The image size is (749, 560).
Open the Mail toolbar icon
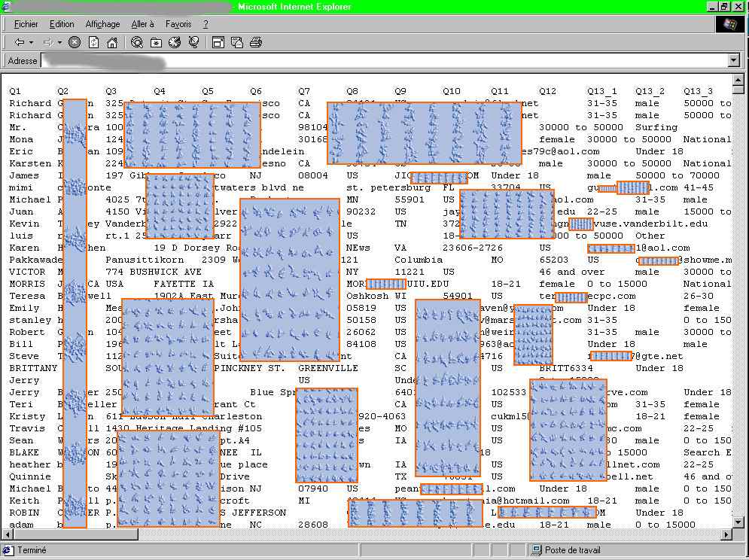(237, 42)
